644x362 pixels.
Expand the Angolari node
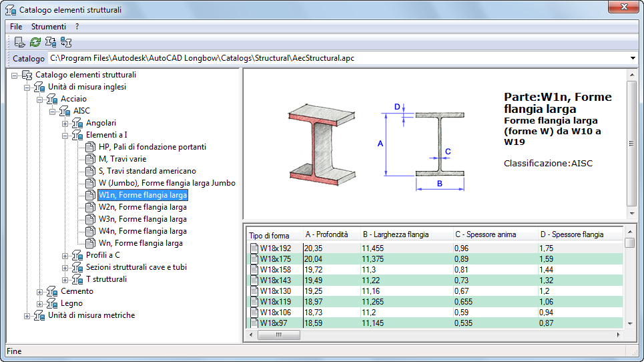pos(65,124)
